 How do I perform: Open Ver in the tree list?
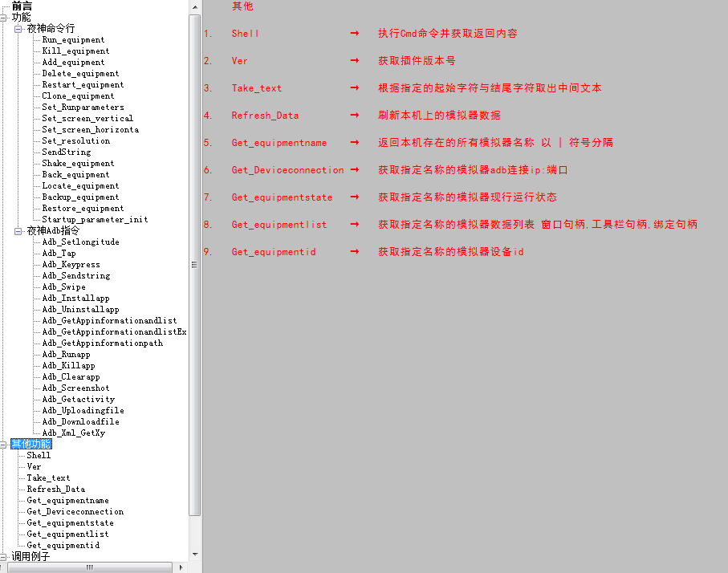point(34,466)
